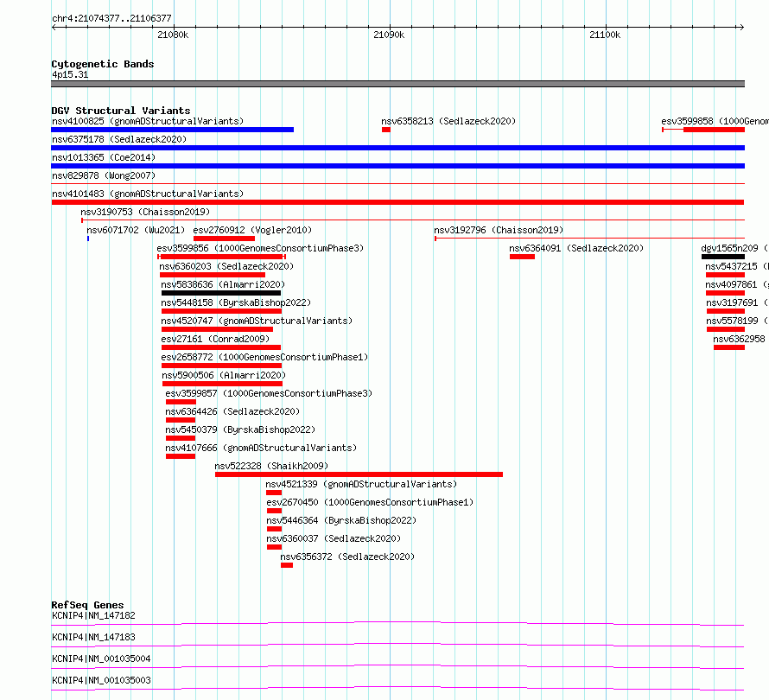Open esv2670450 1000GenomesConsortiumPhase1 label
This screenshot has width=769, height=700.
(370, 502)
